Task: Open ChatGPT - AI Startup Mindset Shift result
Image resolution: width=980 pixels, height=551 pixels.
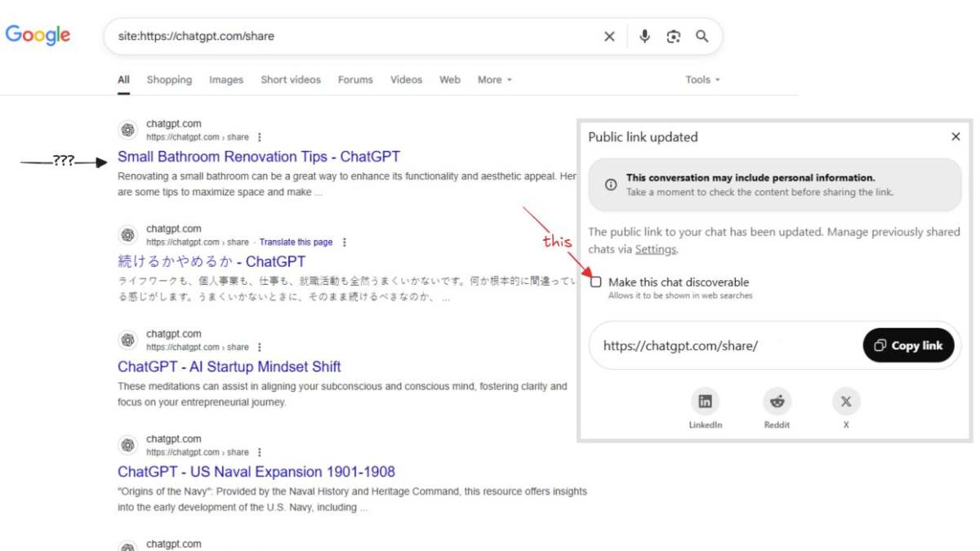Action: pos(229,367)
